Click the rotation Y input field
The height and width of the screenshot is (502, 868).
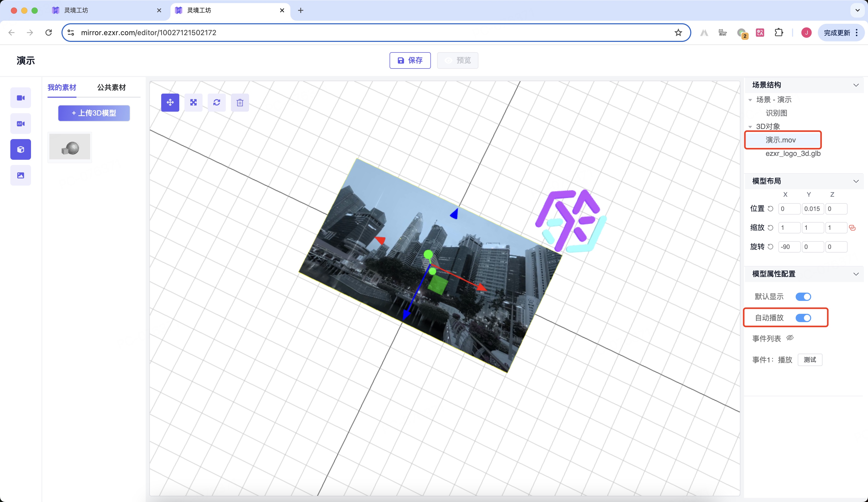(x=812, y=247)
